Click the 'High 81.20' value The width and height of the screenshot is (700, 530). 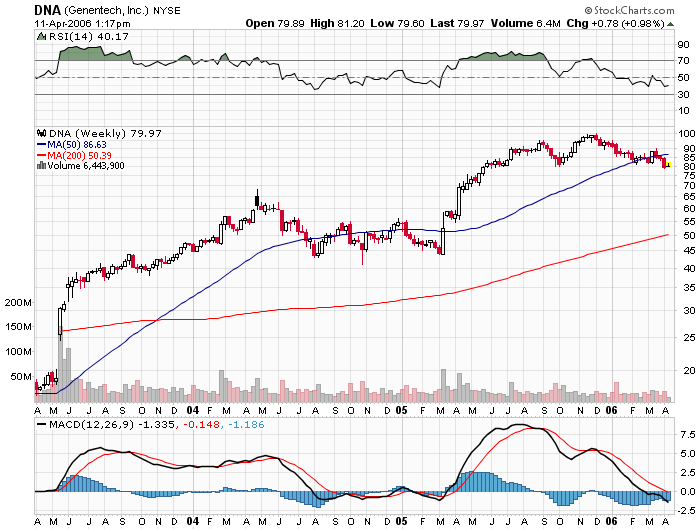[337, 24]
